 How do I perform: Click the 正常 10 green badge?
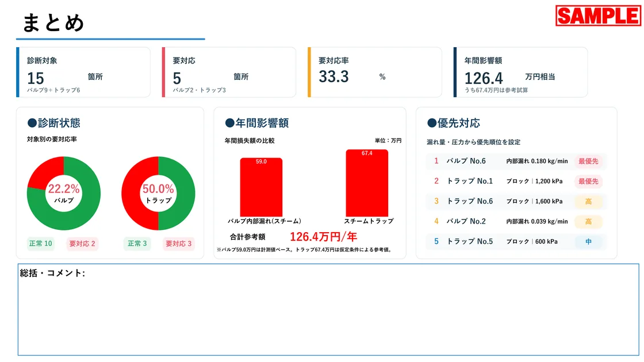click(x=41, y=244)
